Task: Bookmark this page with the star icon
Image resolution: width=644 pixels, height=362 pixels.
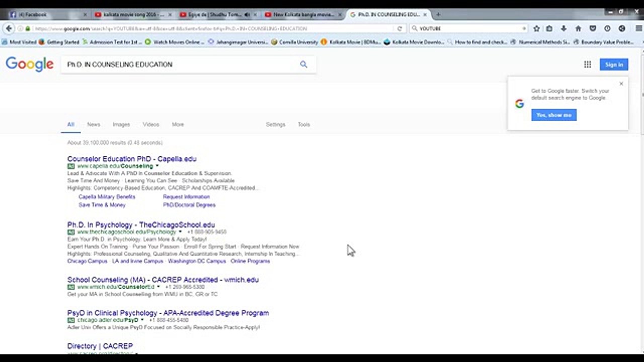Action: coord(536,29)
